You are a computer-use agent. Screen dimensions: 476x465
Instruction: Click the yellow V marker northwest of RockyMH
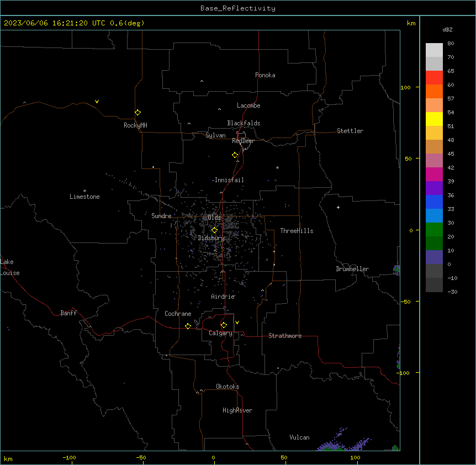(97, 102)
